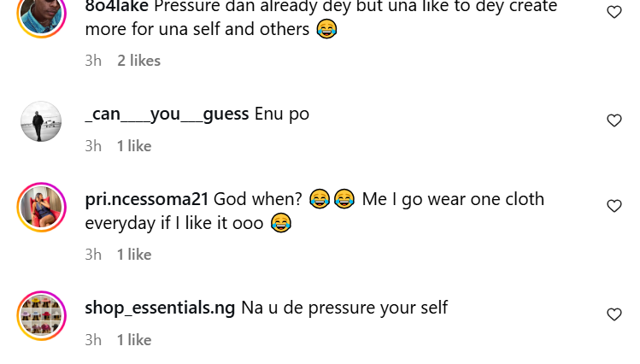Visit the _can___you___guess username link

point(167,114)
